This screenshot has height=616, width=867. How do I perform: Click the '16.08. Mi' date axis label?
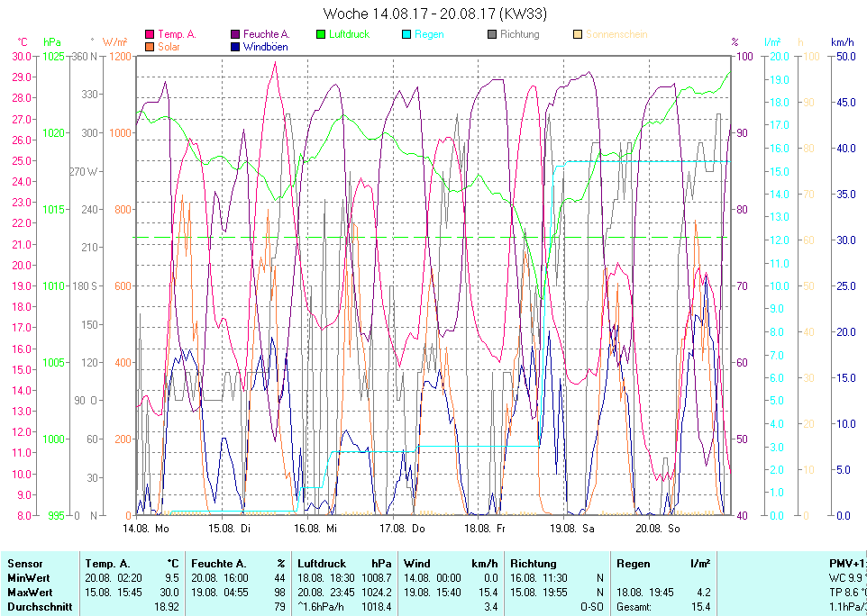coord(315,529)
